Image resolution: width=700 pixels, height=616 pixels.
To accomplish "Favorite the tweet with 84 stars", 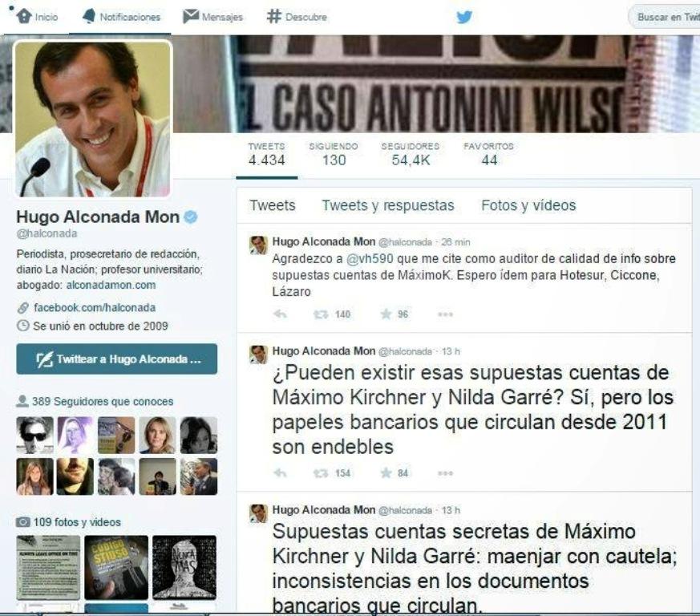I will tap(386, 473).
